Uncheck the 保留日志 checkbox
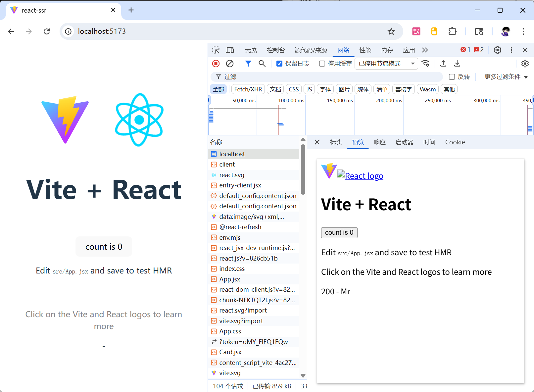This screenshot has width=534, height=392. click(x=279, y=64)
